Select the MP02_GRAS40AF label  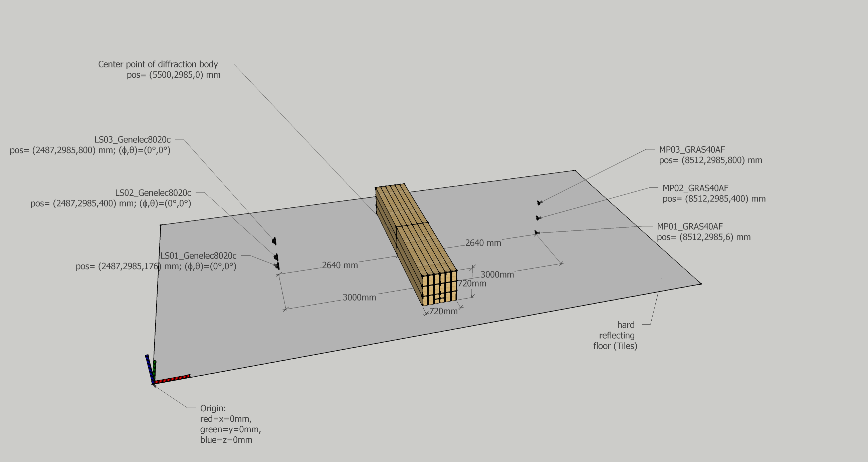[695, 188]
